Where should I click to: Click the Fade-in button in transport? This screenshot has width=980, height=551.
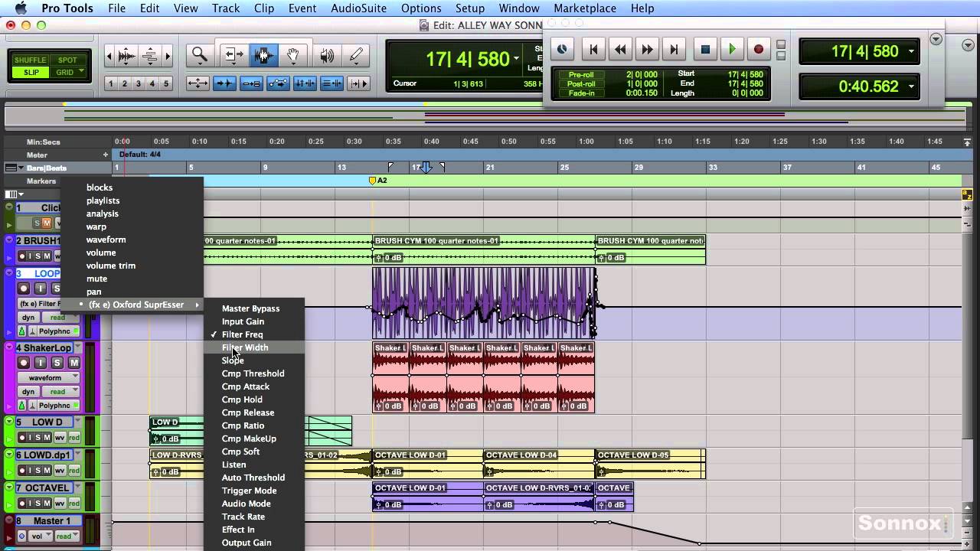(581, 93)
